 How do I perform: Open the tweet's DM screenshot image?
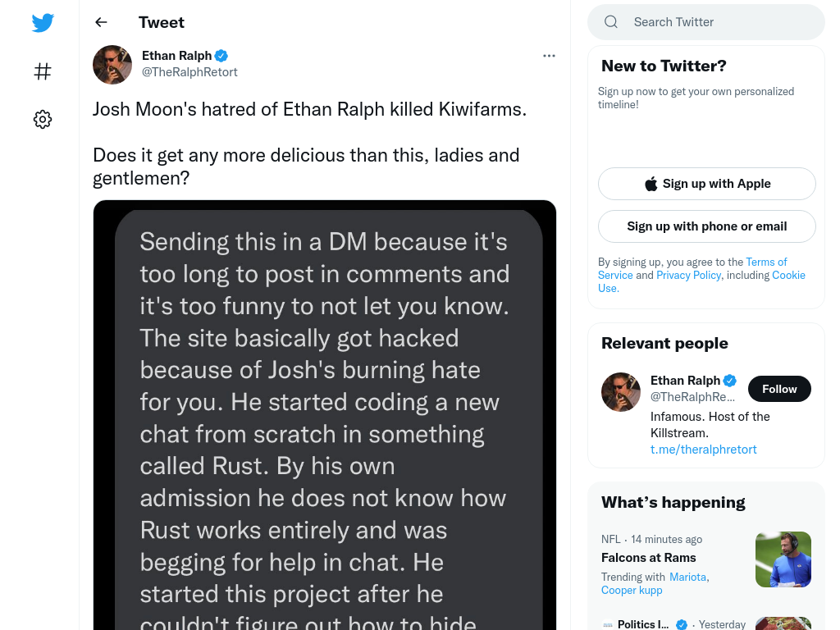coord(325,415)
